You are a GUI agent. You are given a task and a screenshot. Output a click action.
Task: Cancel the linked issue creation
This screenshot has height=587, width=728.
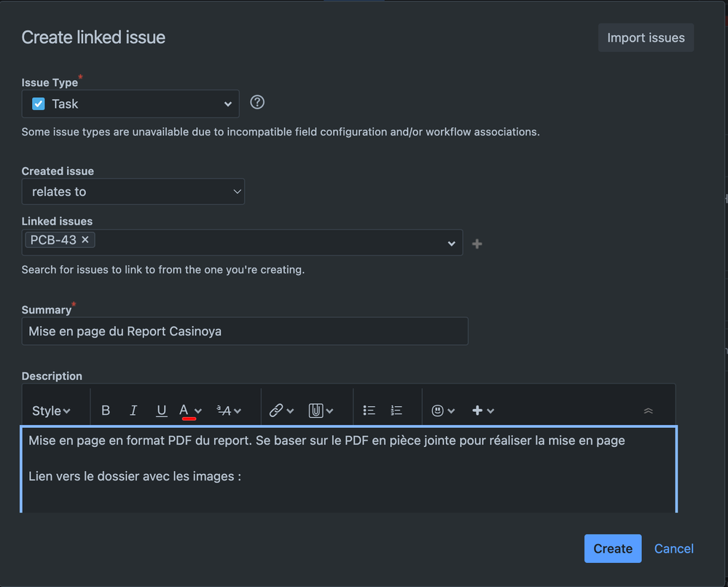coord(673,548)
